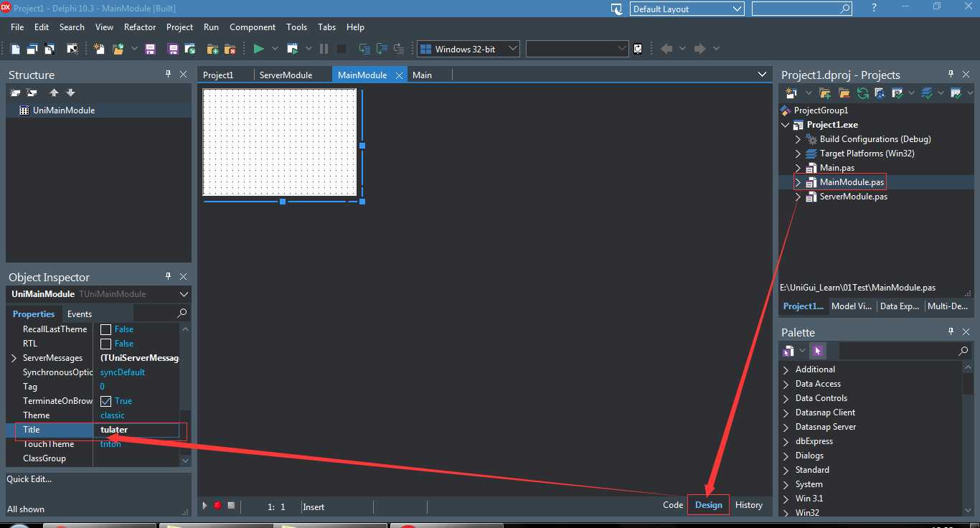
Task: Open the Default Layout dropdown
Action: pyautogui.click(x=738, y=9)
